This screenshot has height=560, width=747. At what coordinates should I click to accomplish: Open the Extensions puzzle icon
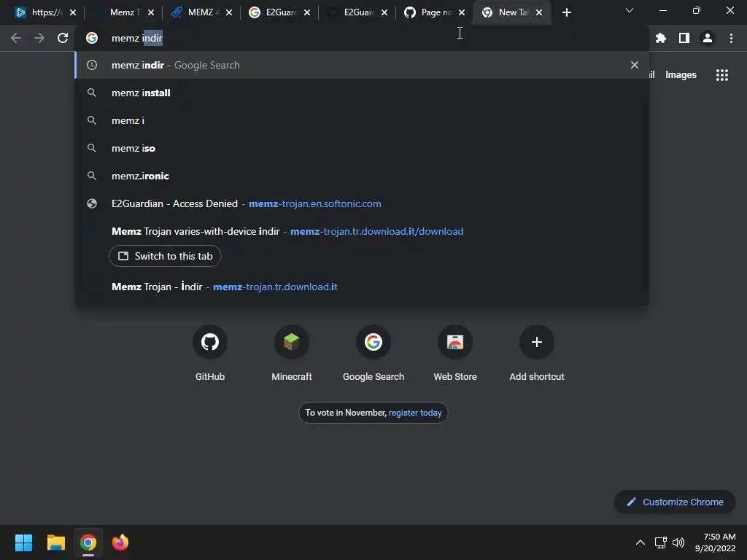coord(661,38)
